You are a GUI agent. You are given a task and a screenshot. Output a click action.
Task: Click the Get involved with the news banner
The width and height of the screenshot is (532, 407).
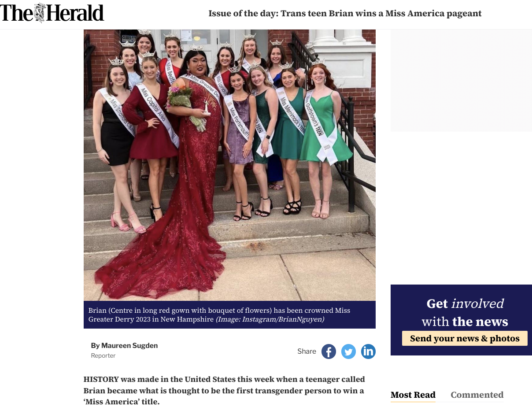(x=461, y=320)
